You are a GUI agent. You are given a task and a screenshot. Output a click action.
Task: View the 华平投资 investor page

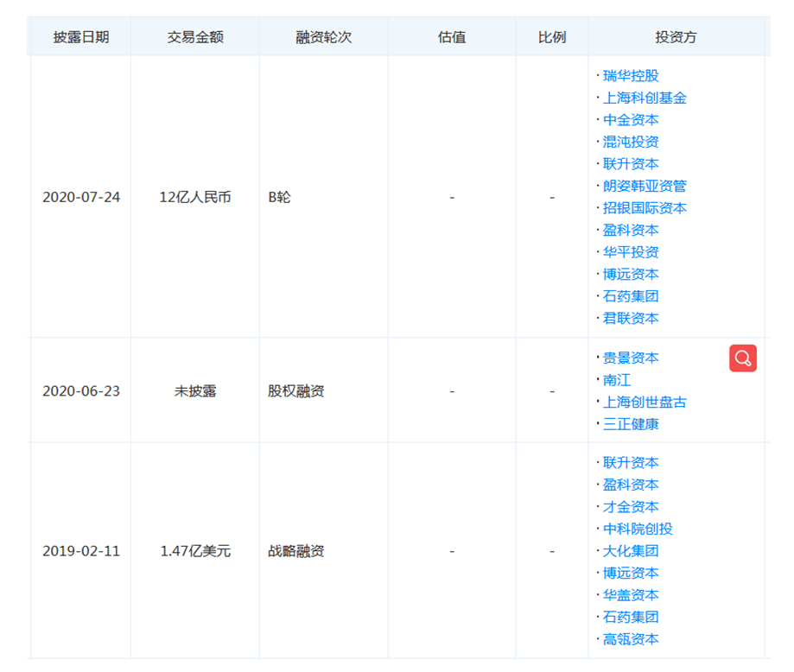(631, 252)
